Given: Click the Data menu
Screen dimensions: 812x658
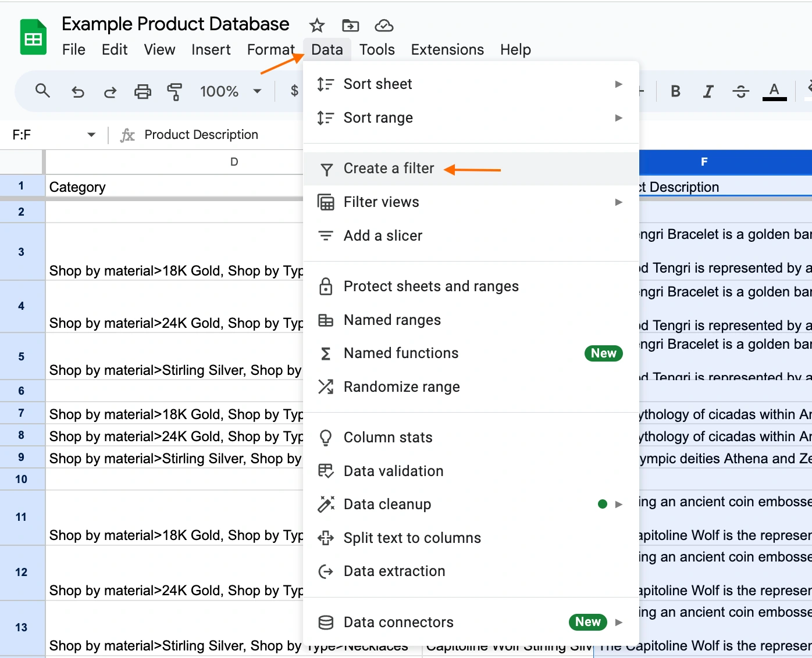Looking at the screenshot, I should tap(327, 50).
